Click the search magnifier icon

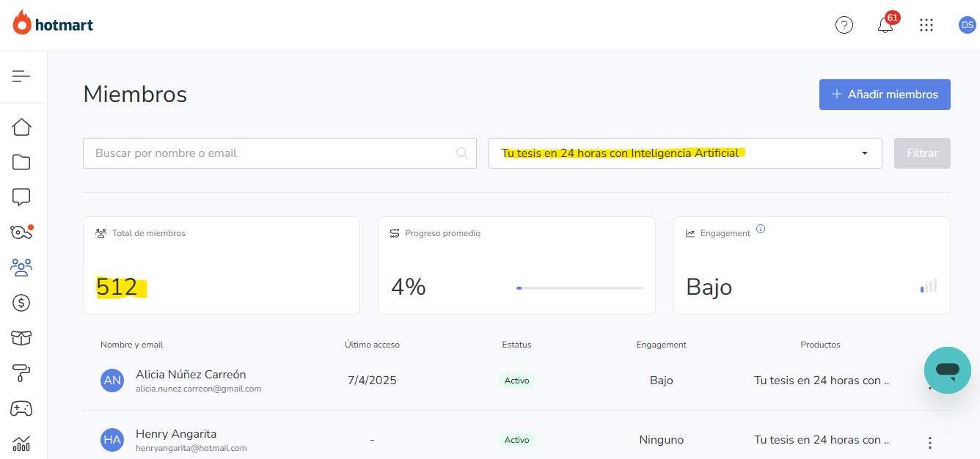coord(462,153)
